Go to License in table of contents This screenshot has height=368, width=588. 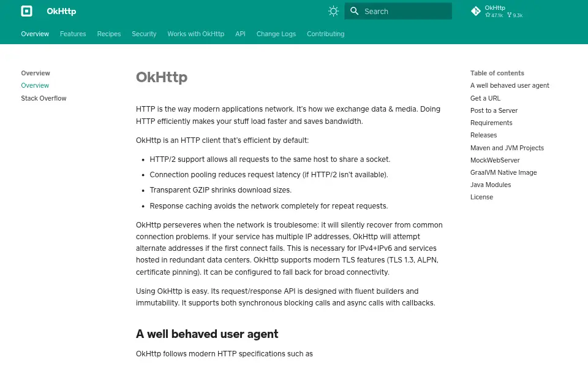click(481, 197)
